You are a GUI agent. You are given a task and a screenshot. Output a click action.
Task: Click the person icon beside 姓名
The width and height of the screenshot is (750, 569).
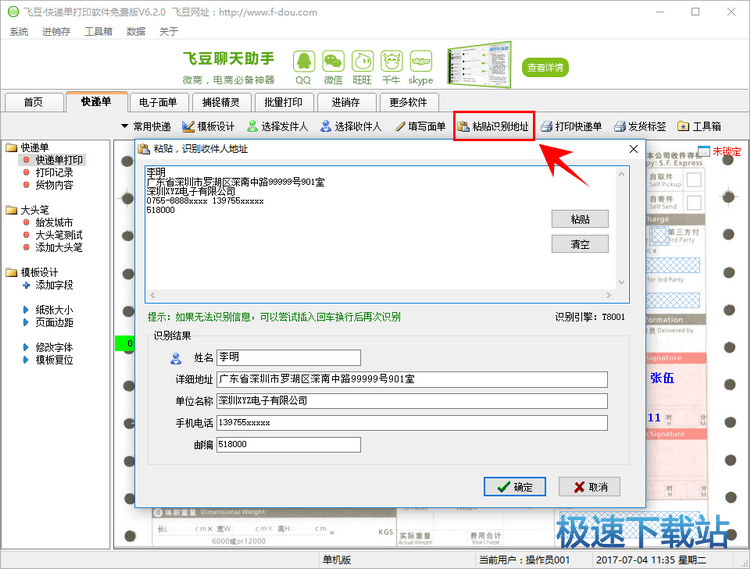pos(176,358)
